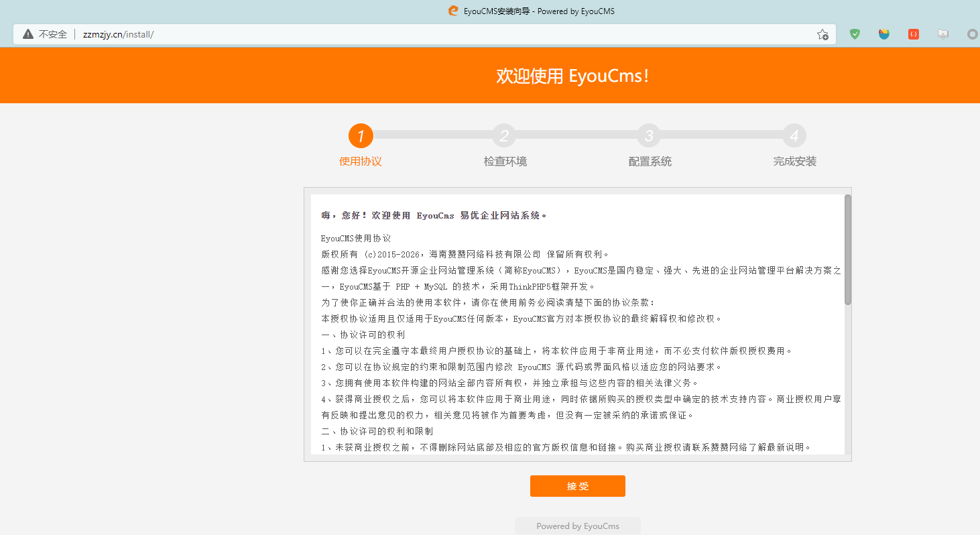Click the 不安全 security label
The image size is (980, 535).
53,34
